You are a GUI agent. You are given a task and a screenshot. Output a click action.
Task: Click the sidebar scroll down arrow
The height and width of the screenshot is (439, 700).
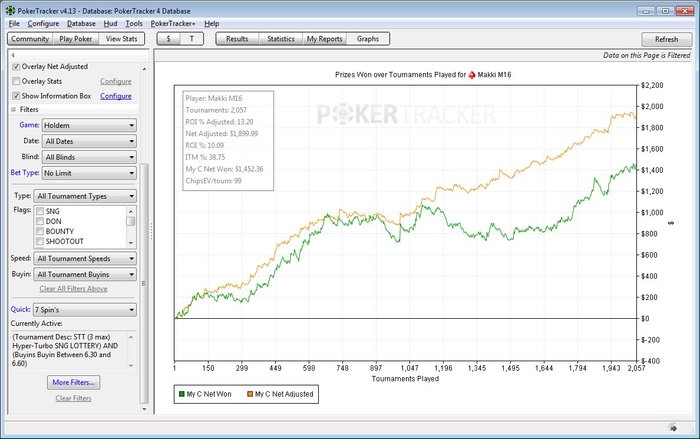[144, 409]
